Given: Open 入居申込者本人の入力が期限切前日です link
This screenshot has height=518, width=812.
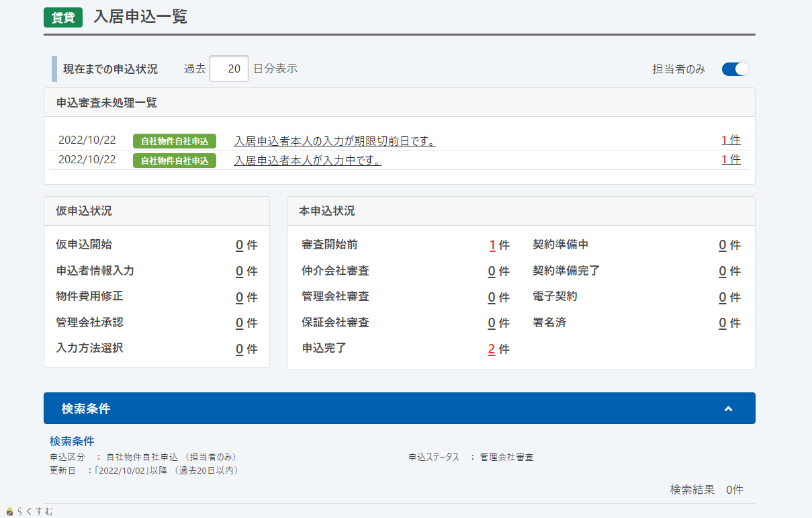Looking at the screenshot, I should pos(334,141).
